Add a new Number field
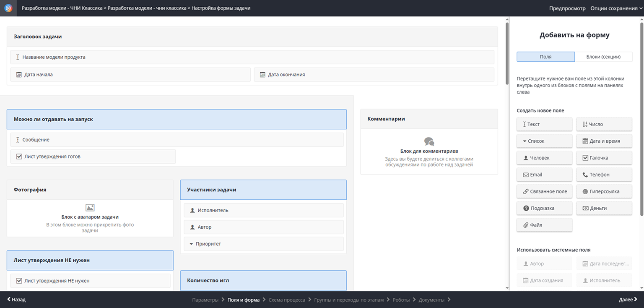This screenshot has height=308, width=644. 604,124
